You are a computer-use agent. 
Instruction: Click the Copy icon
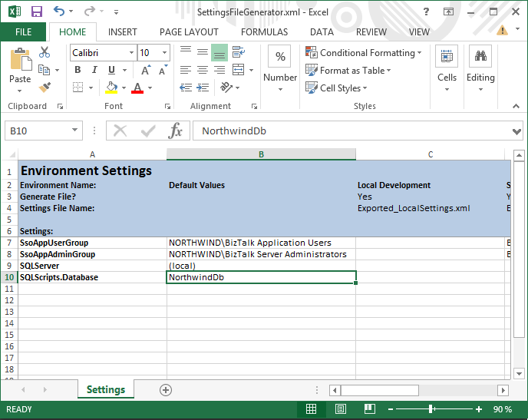(x=44, y=70)
